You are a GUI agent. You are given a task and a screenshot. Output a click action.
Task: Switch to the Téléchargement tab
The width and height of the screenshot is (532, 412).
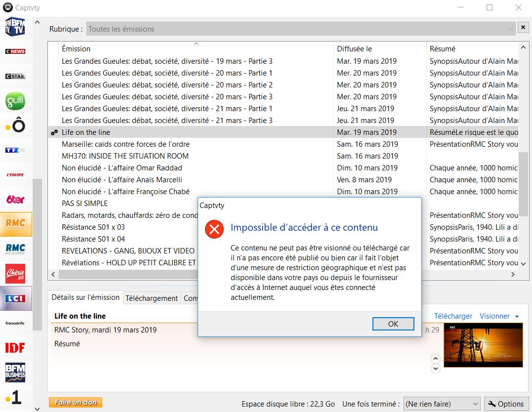(151, 298)
